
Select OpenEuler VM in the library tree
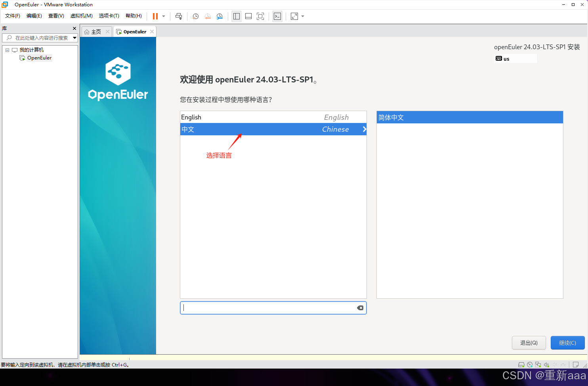point(39,58)
